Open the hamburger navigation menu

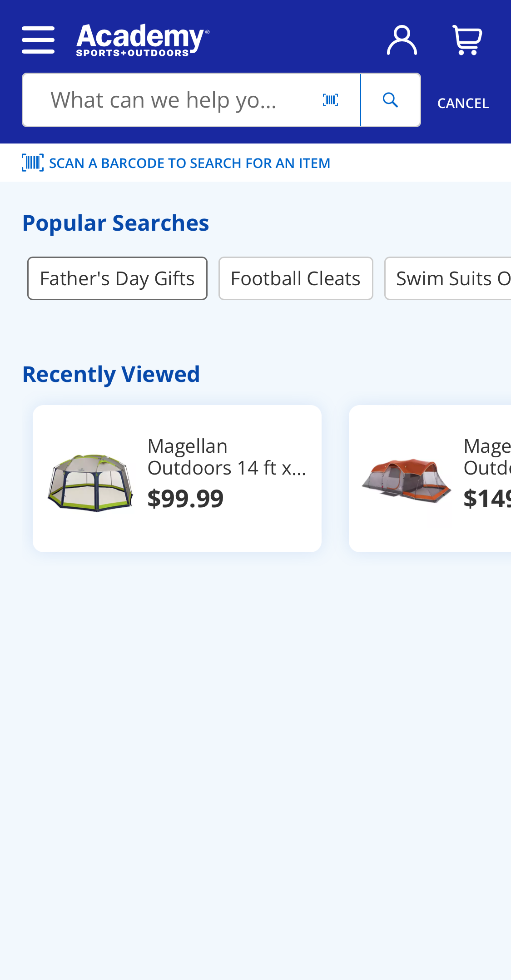click(x=38, y=40)
